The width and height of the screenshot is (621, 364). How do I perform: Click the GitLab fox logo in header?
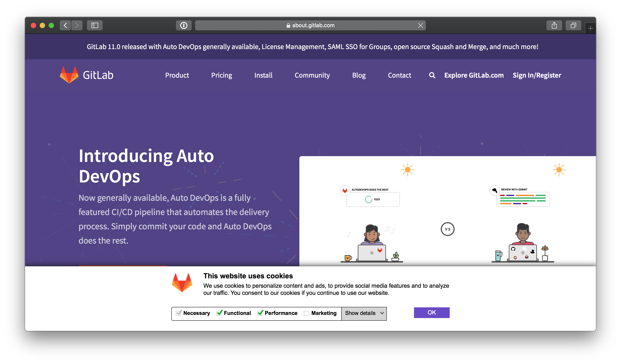pyautogui.click(x=69, y=75)
